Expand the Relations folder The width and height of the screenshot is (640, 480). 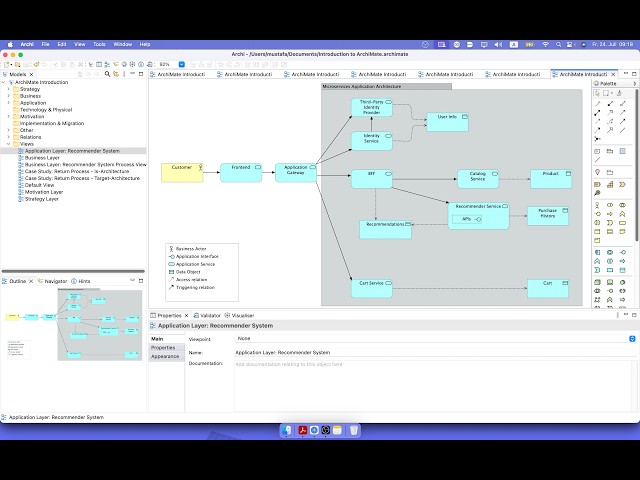[x=9, y=137]
